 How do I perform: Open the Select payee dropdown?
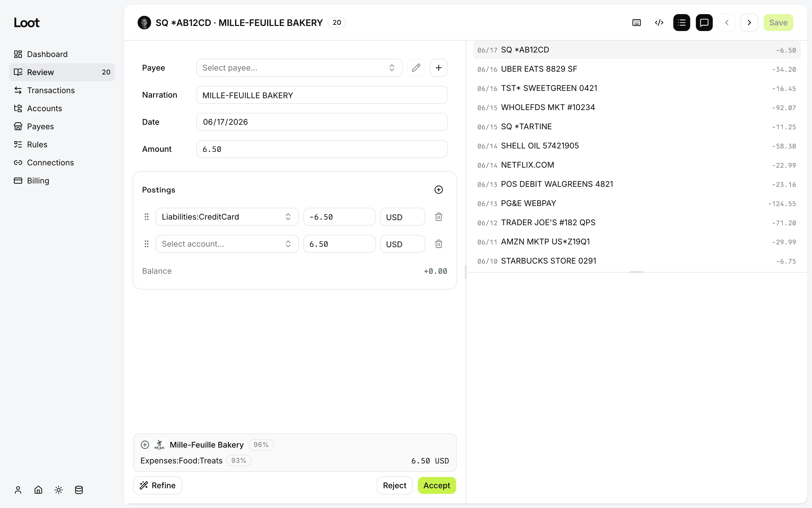(x=299, y=68)
